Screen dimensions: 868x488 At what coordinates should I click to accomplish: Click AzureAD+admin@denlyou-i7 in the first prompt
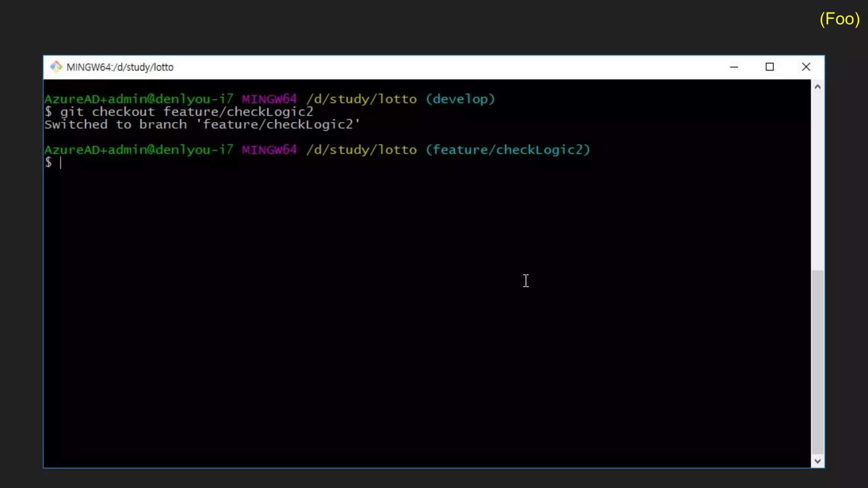coord(139,99)
